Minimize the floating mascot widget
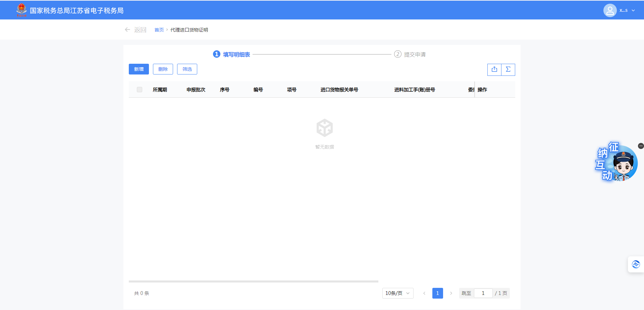The height and width of the screenshot is (310, 644). point(641,146)
